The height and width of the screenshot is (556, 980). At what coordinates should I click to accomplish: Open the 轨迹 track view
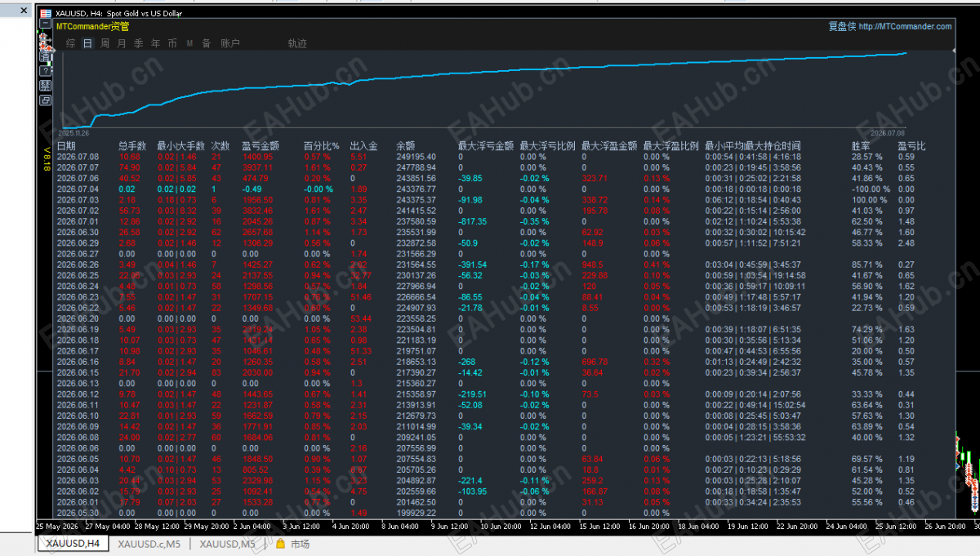point(297,43)
